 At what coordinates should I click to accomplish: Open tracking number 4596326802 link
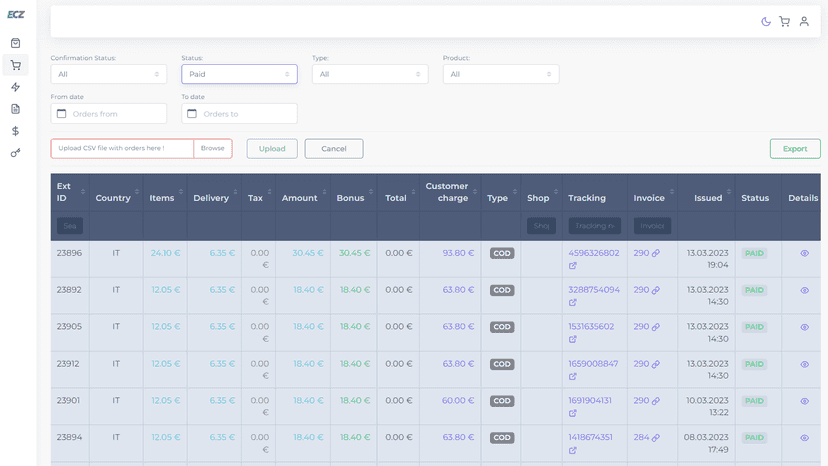pyautogui.click(x=594, y=253)
